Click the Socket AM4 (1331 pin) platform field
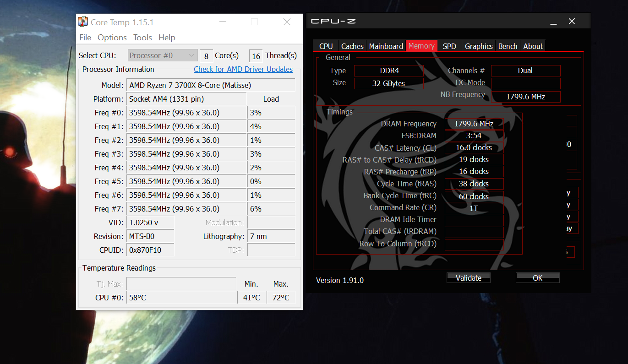 [186, 99]
